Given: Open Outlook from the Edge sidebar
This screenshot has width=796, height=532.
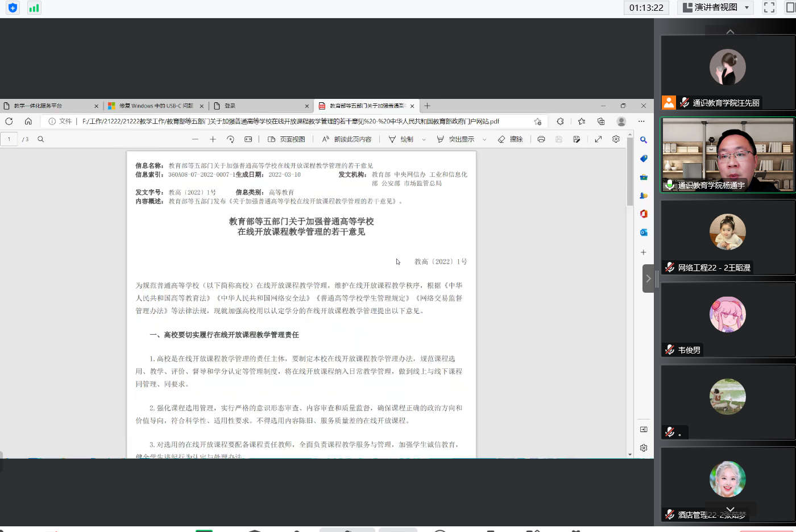Looking at the screenshot, I should (x=644, y=232).
